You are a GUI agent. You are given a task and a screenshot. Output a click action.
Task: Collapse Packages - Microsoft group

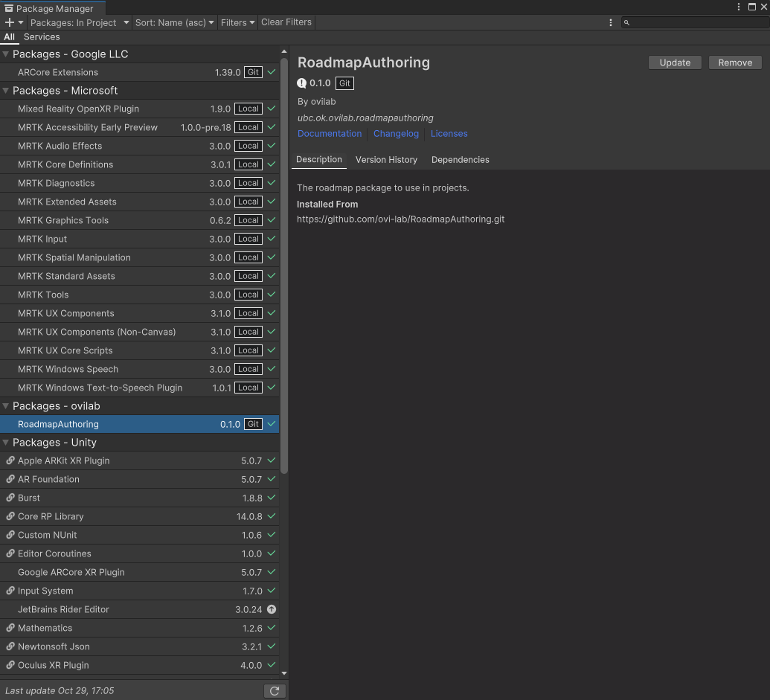point(6,91)
